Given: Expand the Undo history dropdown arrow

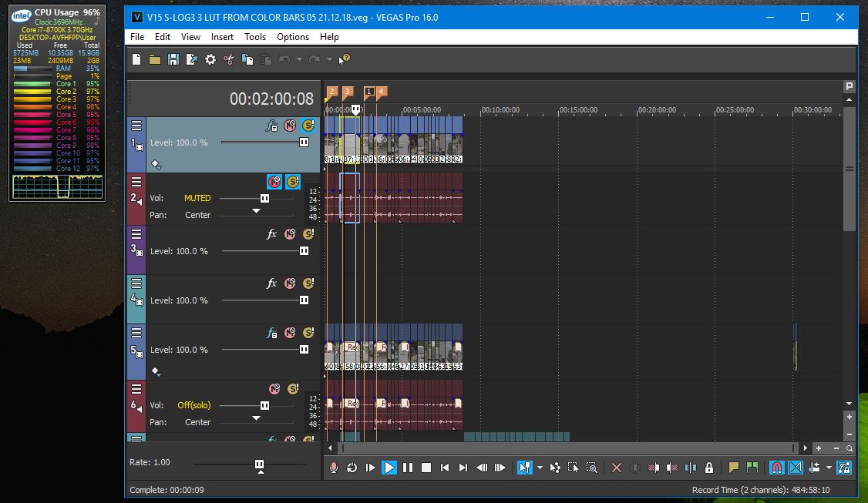Looking at the screenshot, I should coord(299,59).
